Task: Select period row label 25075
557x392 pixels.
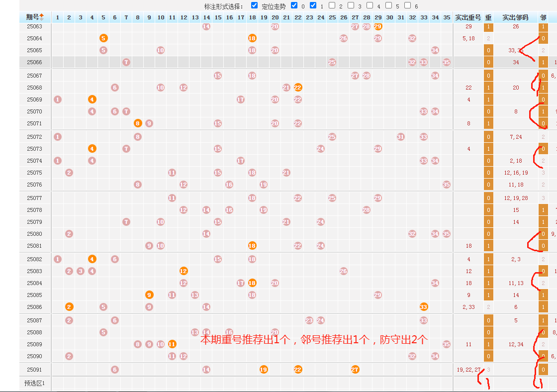Action: 34,173
